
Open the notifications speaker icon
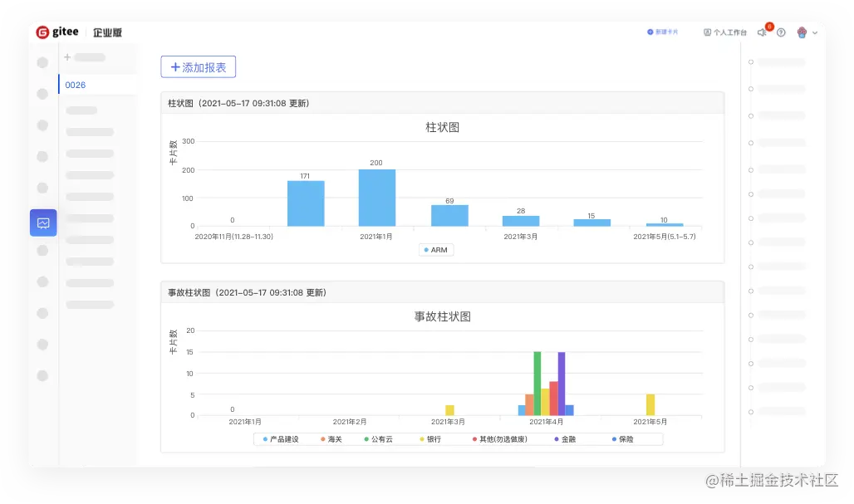pos(762,32)
